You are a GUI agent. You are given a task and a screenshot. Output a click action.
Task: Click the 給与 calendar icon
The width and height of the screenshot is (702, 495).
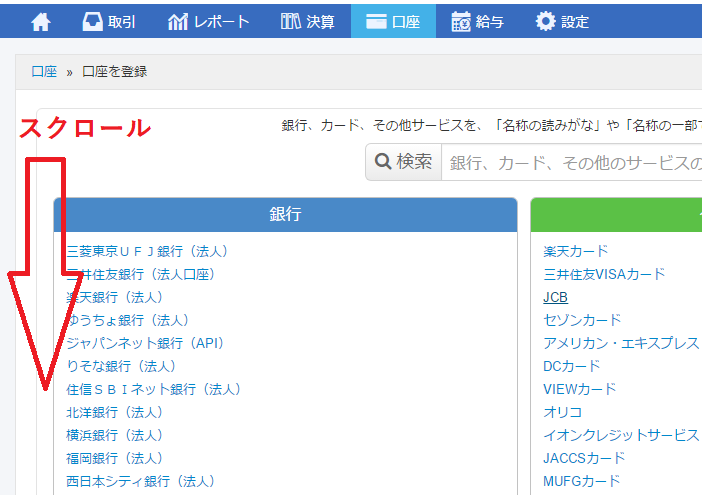[461, 21]
